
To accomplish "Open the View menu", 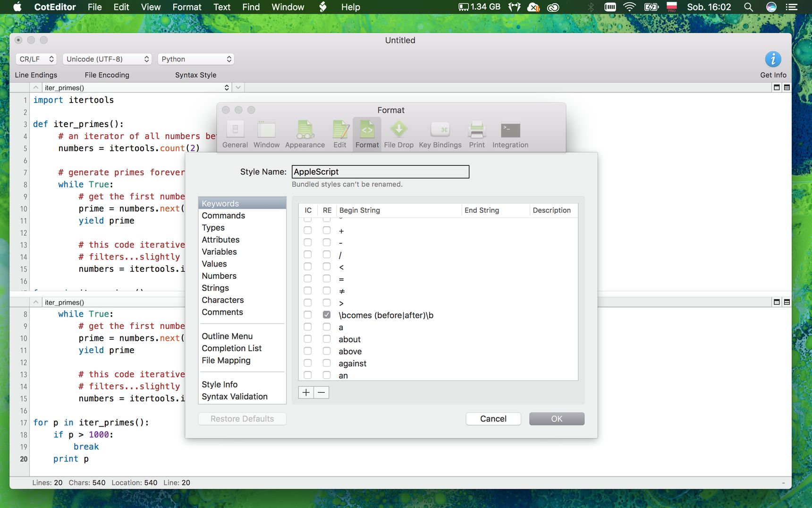I will [151, 7].
